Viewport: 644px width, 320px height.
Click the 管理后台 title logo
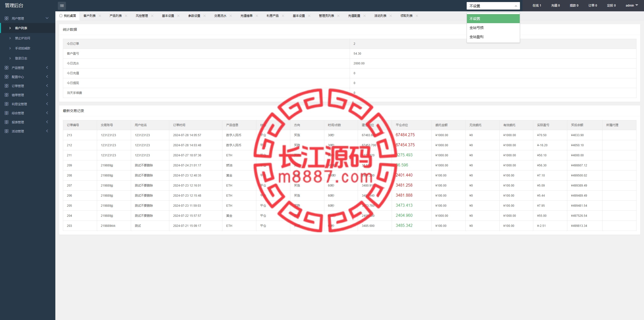click(14, 5)
